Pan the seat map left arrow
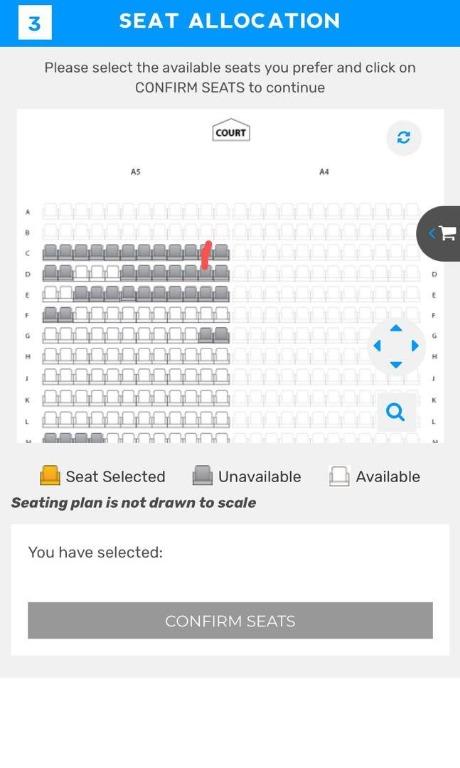Screen dimensions: 460x768 click(377, 346)
